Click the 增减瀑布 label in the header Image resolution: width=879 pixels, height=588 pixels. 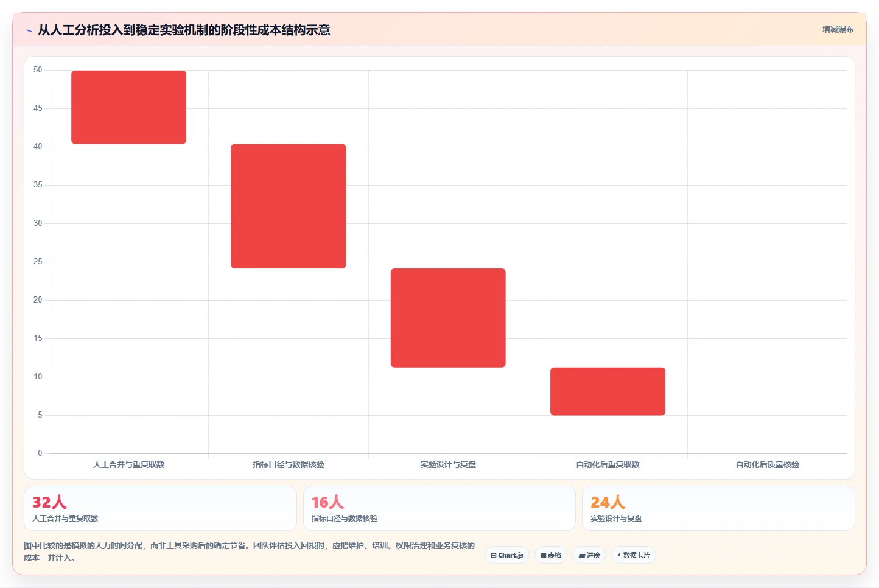click(x=838, y=29)
